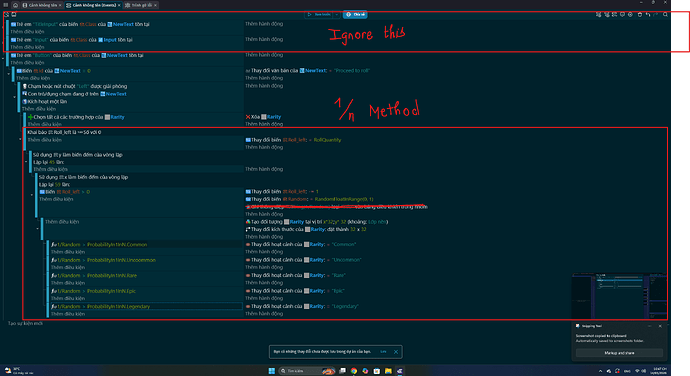The image size is (690, 376).
Task: Collapse the event creating Rarity object
Action: tap(37, 229)
